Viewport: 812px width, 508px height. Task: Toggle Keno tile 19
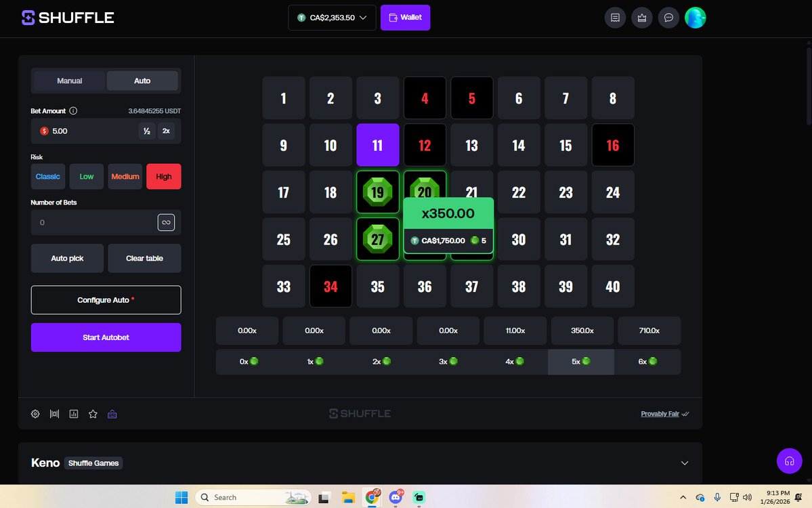(x=377, y=192)
